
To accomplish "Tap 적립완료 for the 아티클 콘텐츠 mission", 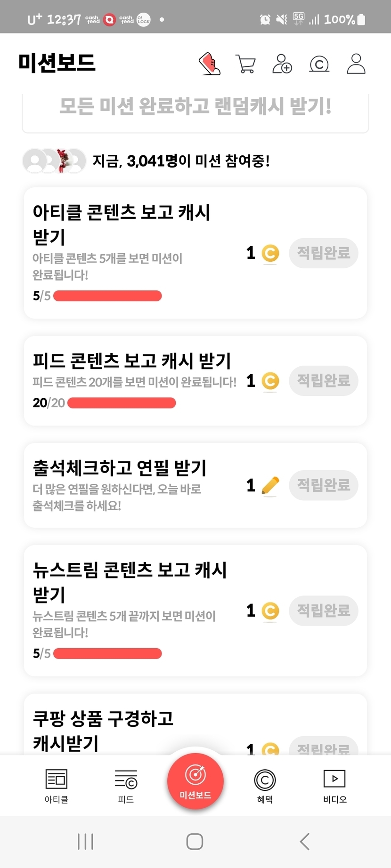I will click(x=324, y=253).
